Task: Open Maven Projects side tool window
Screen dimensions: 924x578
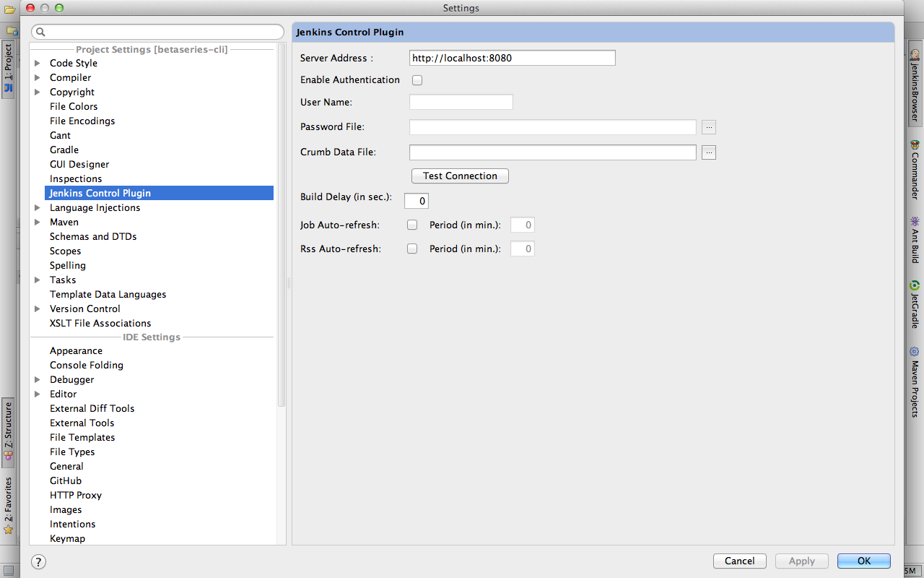Action: [915, 381]
